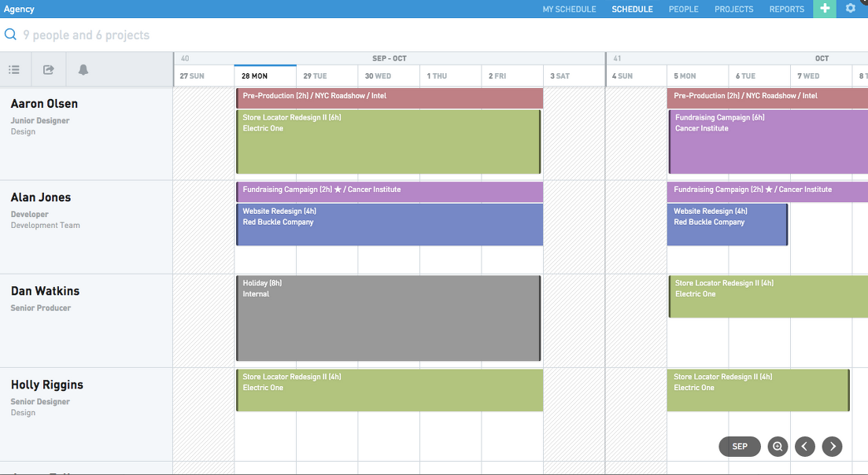
Task: Open Alan Jones's profile name
Action: [x=41, y=197]
